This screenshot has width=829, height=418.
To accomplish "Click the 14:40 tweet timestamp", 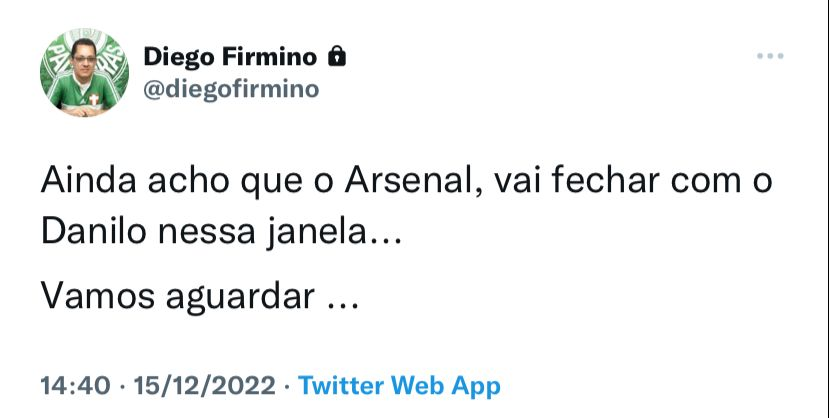I will tap(67, 385).
